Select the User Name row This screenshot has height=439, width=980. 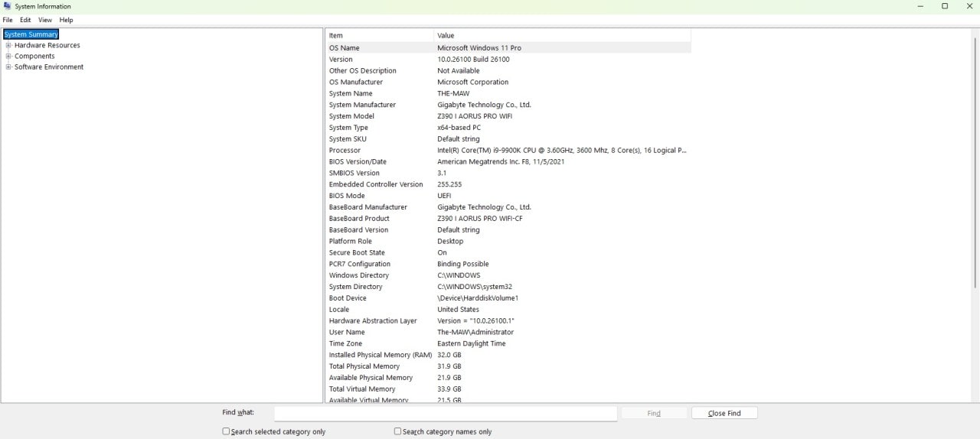(x=508, y=332)
